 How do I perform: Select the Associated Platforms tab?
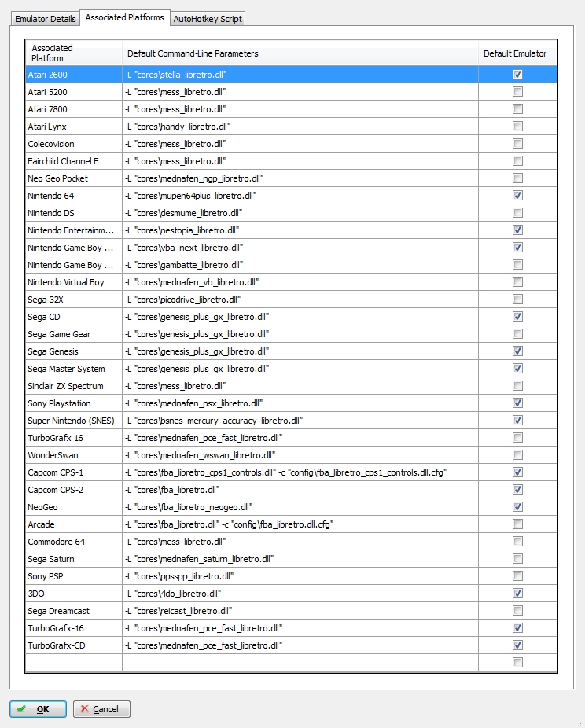124,17
